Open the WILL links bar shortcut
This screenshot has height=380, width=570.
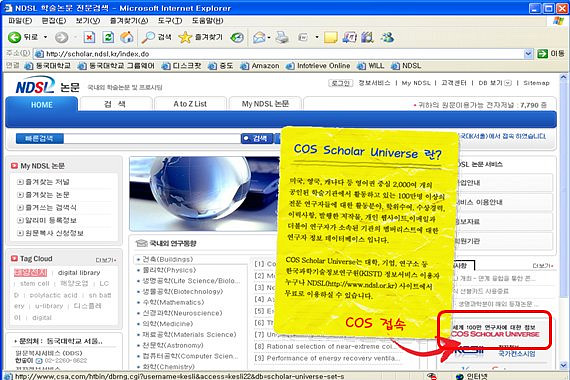pyautogui.click(x=370, y=66)
